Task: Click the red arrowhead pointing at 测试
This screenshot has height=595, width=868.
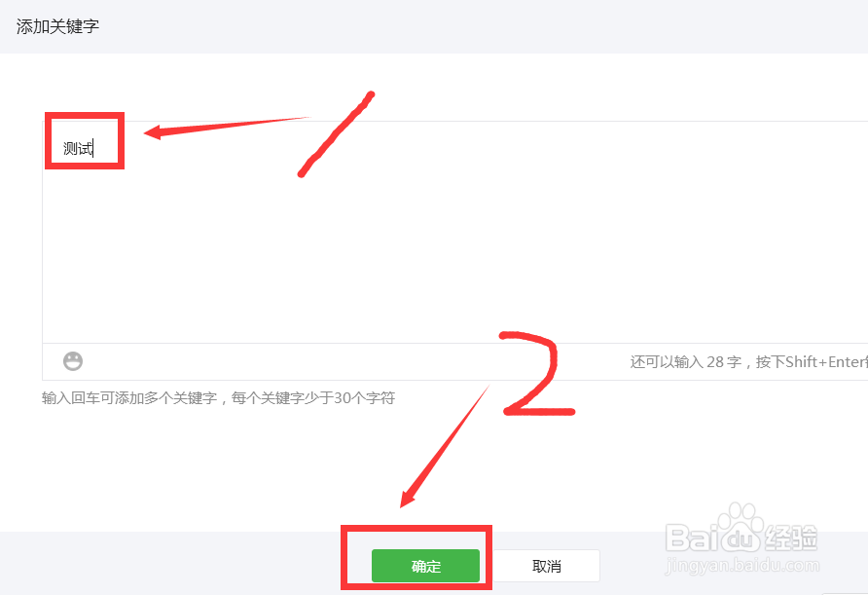Action: [x=153, y=132]
